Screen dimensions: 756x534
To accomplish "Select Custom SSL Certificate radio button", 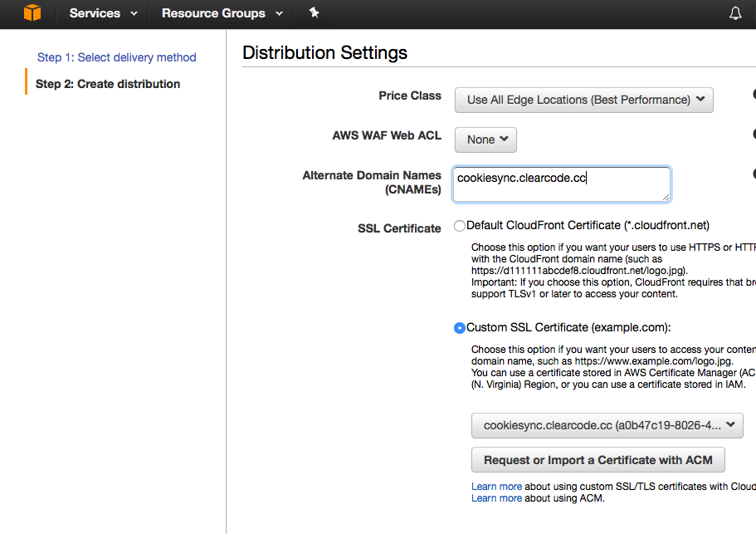I will click(460, 328).
